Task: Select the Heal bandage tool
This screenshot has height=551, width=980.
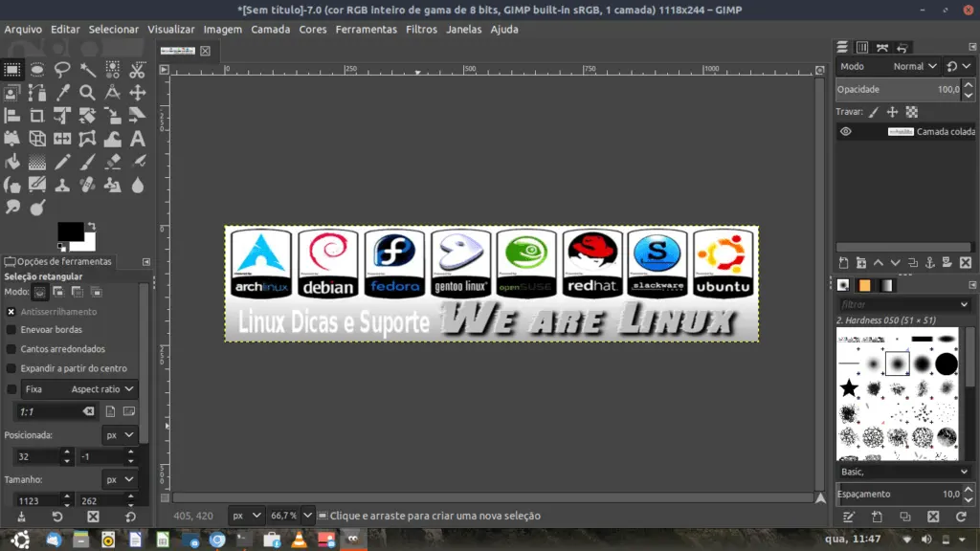Action: (x=87, y=185)
